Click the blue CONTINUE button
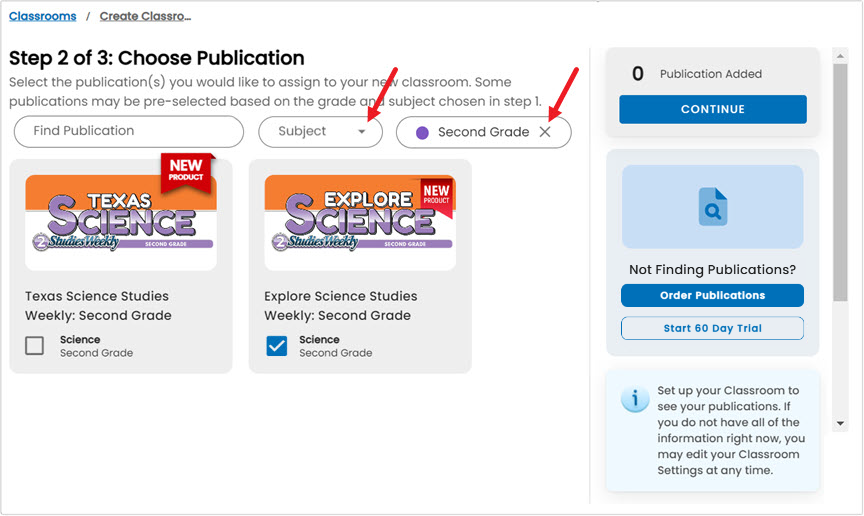The image size is (864, 516). click(x=713, y=109)
